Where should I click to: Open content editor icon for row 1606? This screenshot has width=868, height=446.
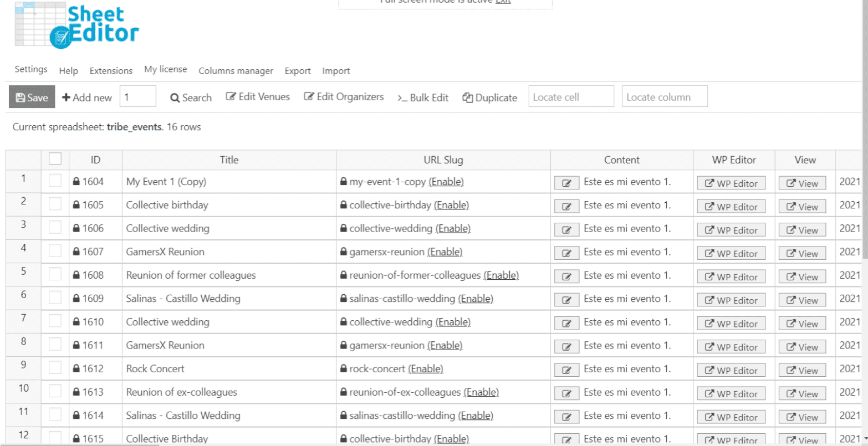point(566,230)
